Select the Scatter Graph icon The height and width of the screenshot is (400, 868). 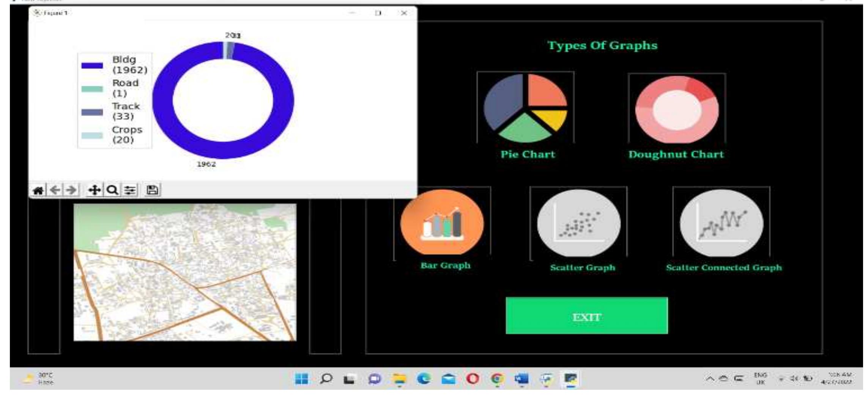[578, 223]
